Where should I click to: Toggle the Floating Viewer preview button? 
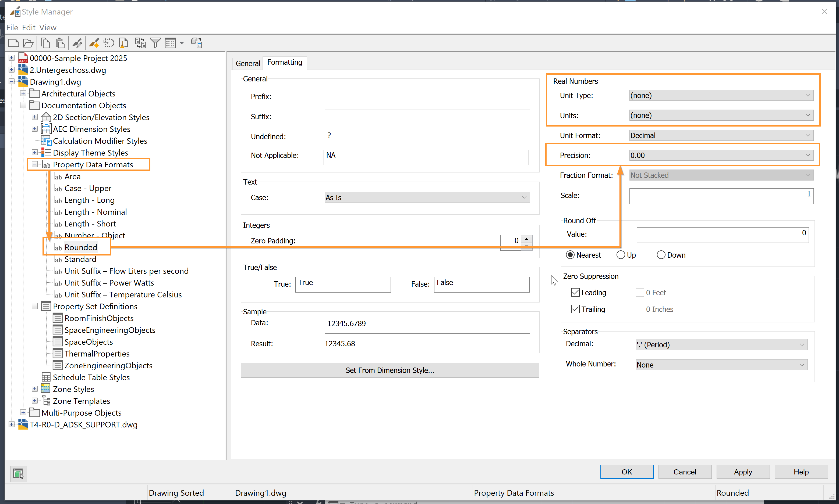(18, 473)
